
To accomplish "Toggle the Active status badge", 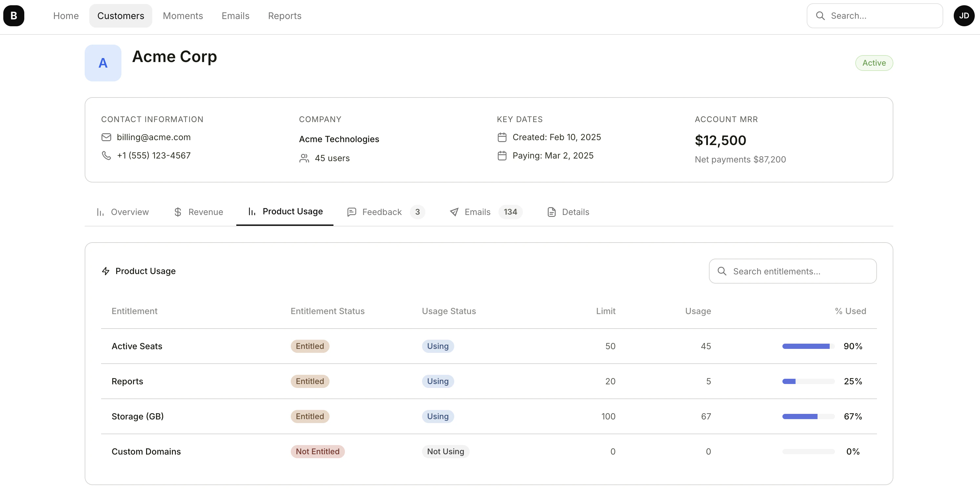I will tap(873, 63).
